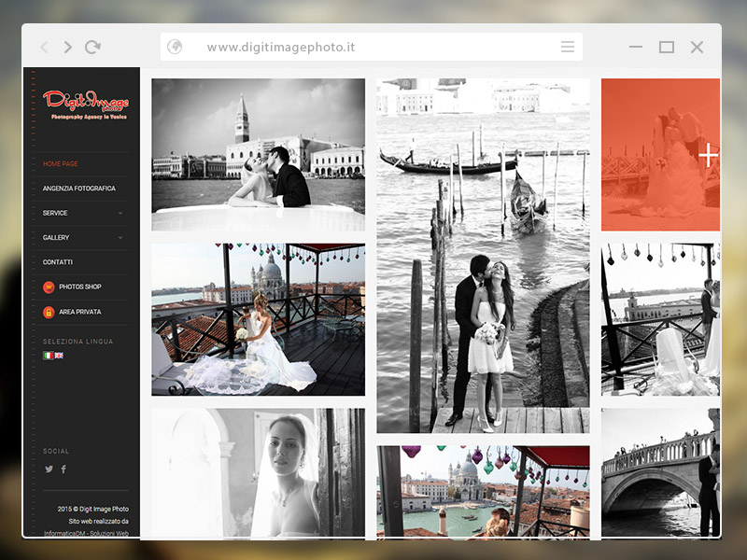Open color bride on terrace photo

(259, 319)
